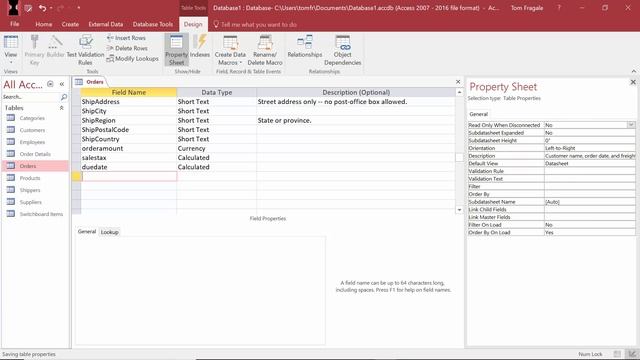The image size is (640, 360).
Task: Click the Order By On Load value
Action: click(x=589, y=232)
